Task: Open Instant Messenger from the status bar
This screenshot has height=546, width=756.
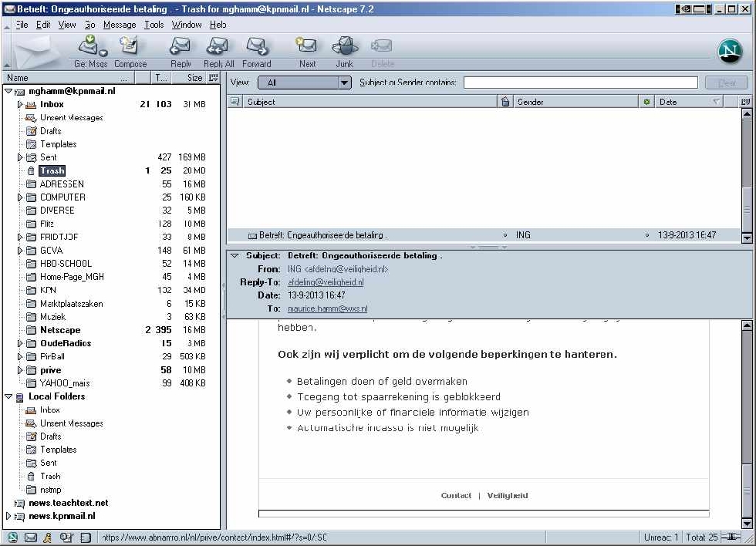Action: click(47, 538)
